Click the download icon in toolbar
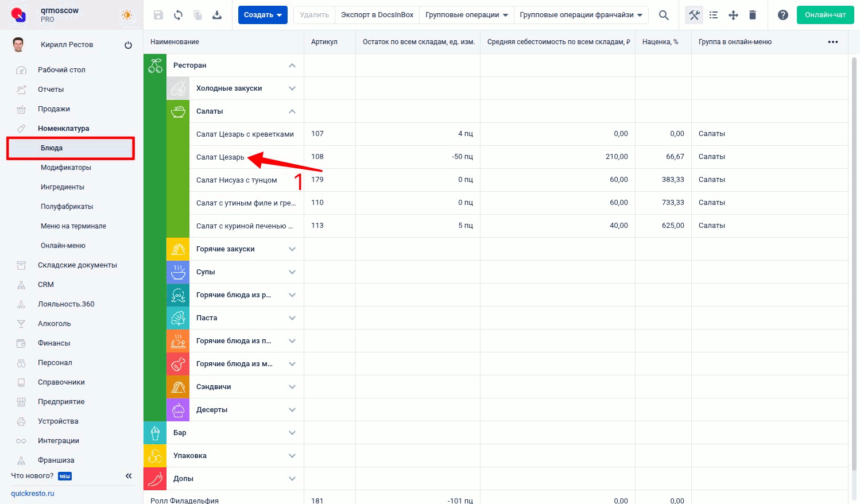Viewport: 860px width, 504px height. [x=217, y=15]
